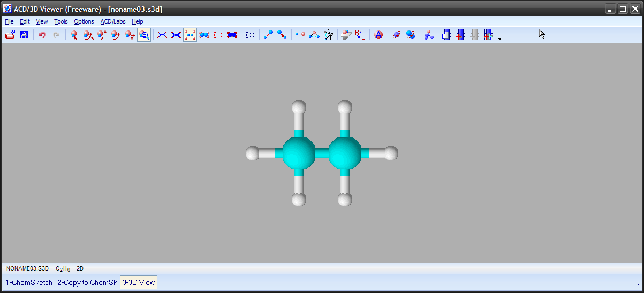
Task: Select the measure bond angle tool
Action: click(x=314, y=35)
